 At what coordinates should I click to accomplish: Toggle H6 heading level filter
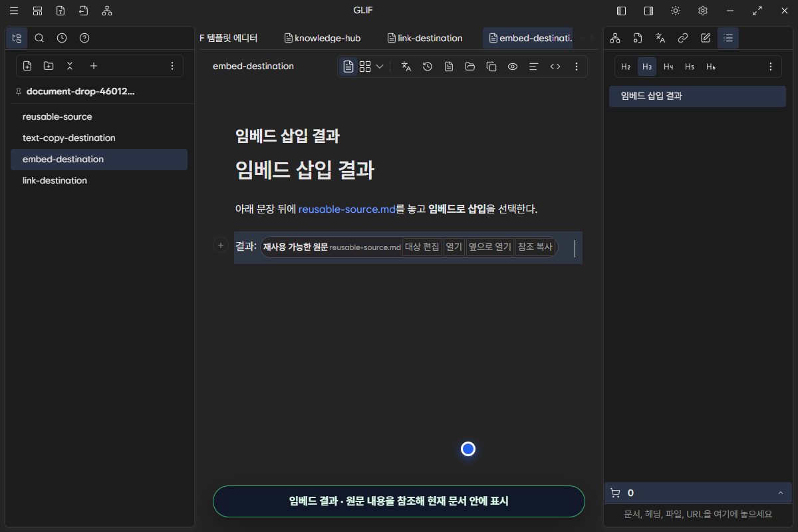711,66
